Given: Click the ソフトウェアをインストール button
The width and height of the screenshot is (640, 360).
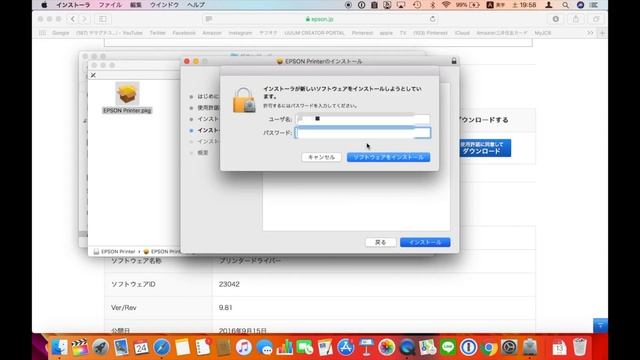Looking at the screenshot, I should tap(389, 157).
